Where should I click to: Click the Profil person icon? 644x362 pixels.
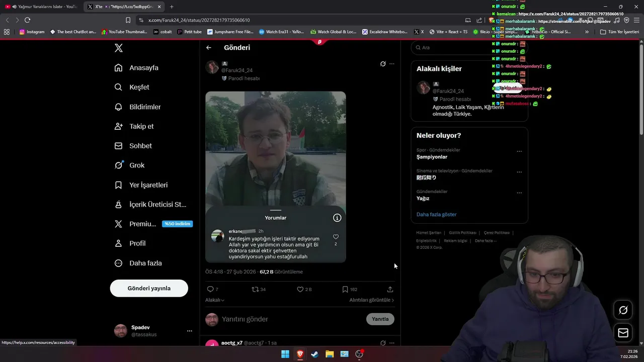click(118, 243)
